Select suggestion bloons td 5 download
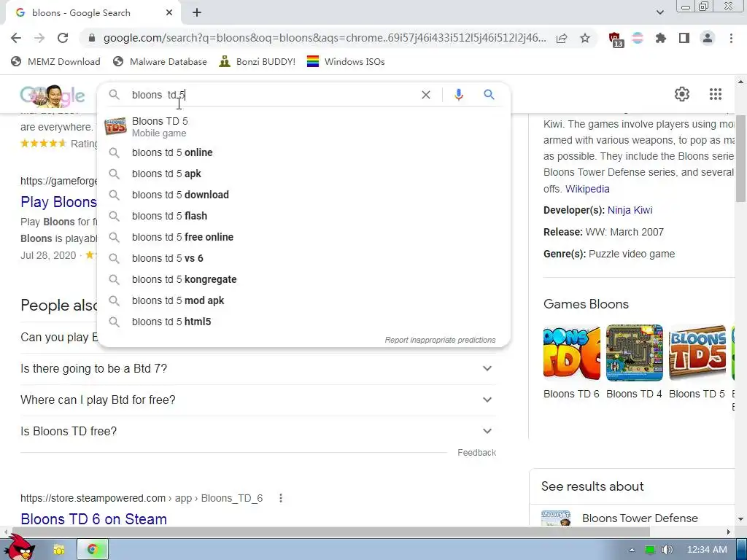The width and height of the screenshot is (747, 560). (x=303, y=195)
